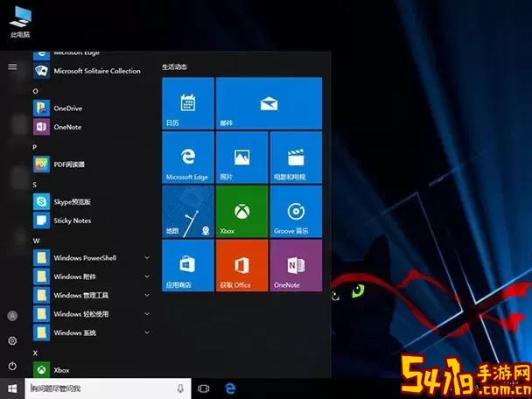The height and width of the screenshot is (399, 532).
Task: Jump via the letter P header
Action: 35,147
